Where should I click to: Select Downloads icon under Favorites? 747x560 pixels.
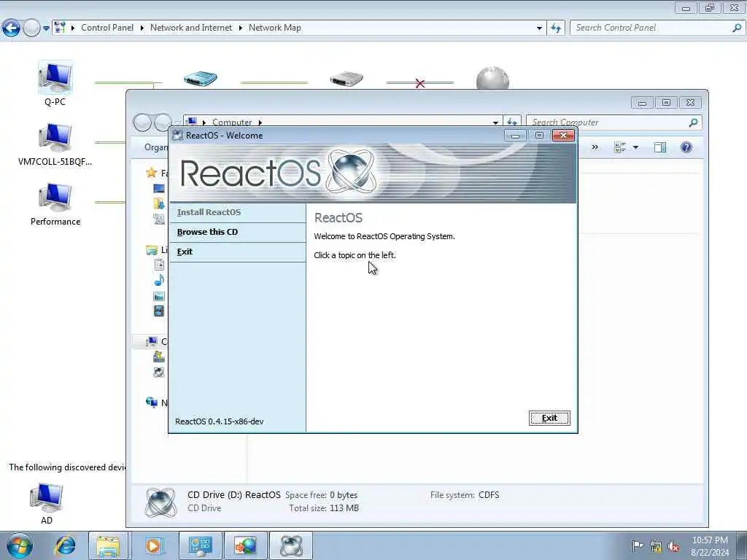tap(158, 203)
